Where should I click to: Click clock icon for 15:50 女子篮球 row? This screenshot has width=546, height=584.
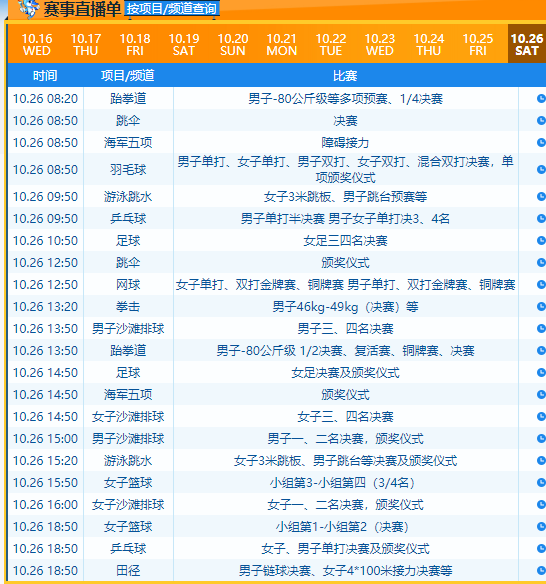[541, 482]
